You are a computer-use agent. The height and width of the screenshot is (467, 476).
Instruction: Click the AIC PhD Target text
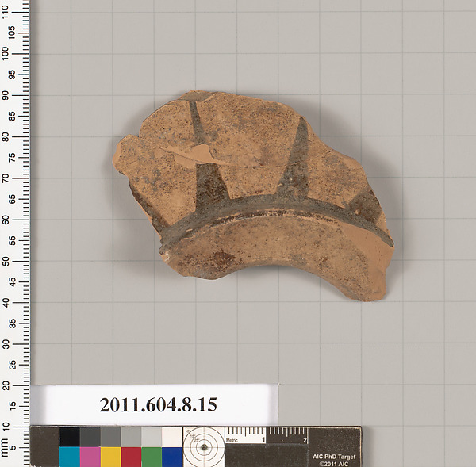[332, 455]
